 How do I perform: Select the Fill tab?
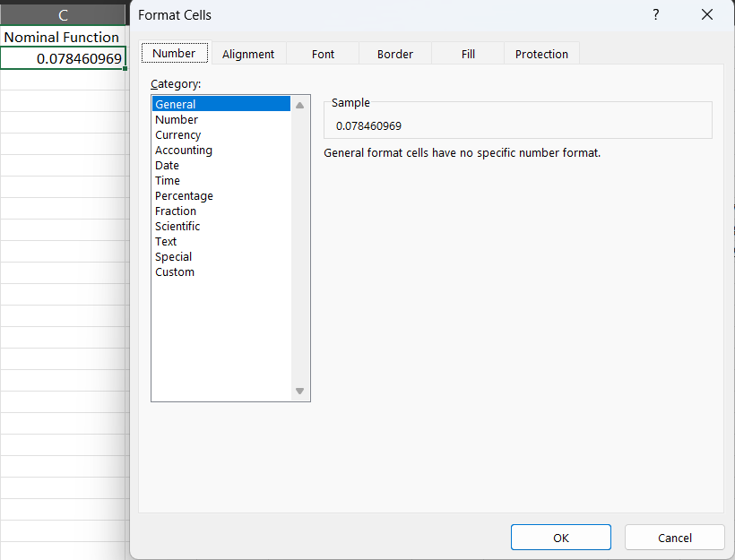pos(468,54)
